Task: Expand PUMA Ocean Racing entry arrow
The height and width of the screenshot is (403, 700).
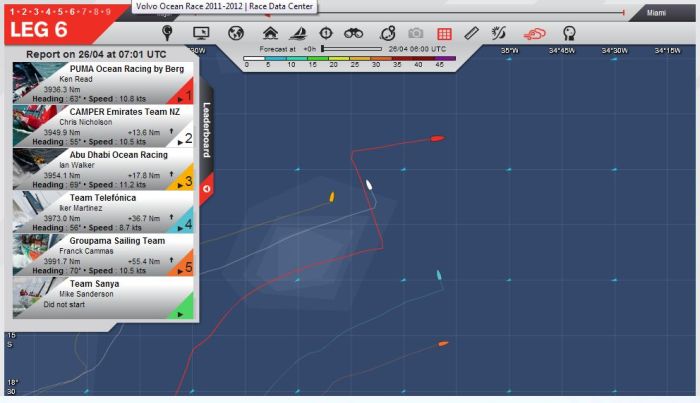Action: (x=179, y=100)
